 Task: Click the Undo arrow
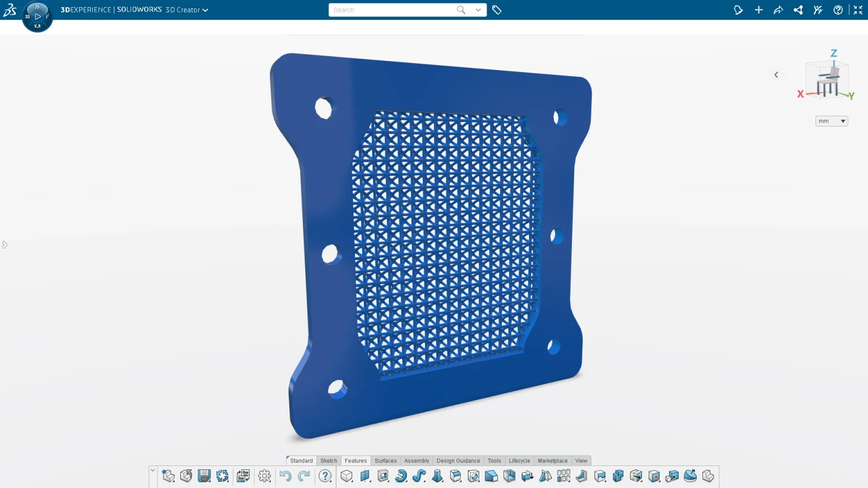coord(285,476)
